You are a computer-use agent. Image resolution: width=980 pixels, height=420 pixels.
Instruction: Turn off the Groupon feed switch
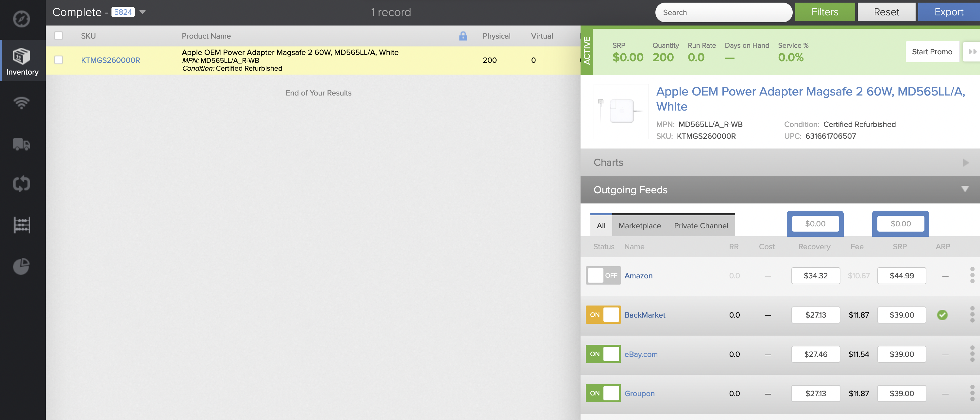(x=603, y=393)
